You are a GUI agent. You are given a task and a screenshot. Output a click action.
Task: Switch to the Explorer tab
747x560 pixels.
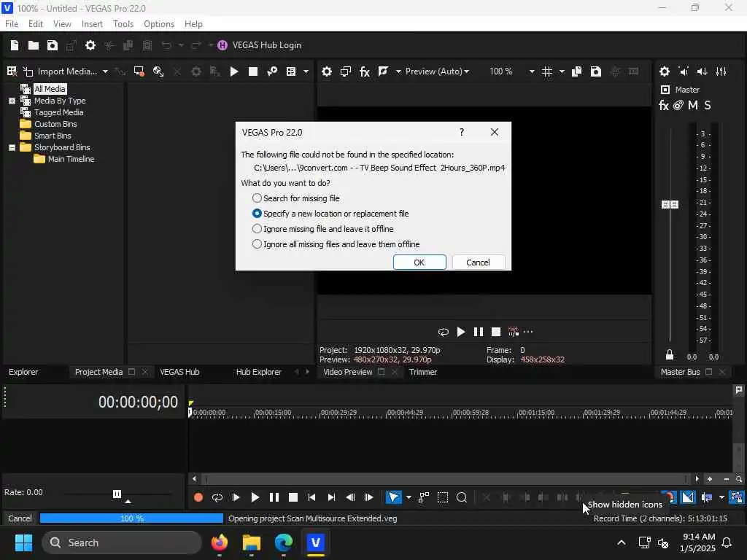point(23,372)
